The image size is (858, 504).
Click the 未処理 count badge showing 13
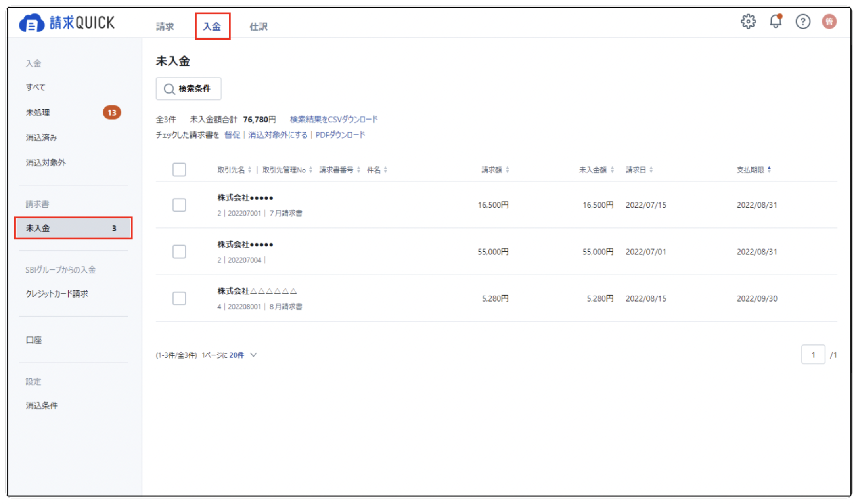click(x=111, y=113)
